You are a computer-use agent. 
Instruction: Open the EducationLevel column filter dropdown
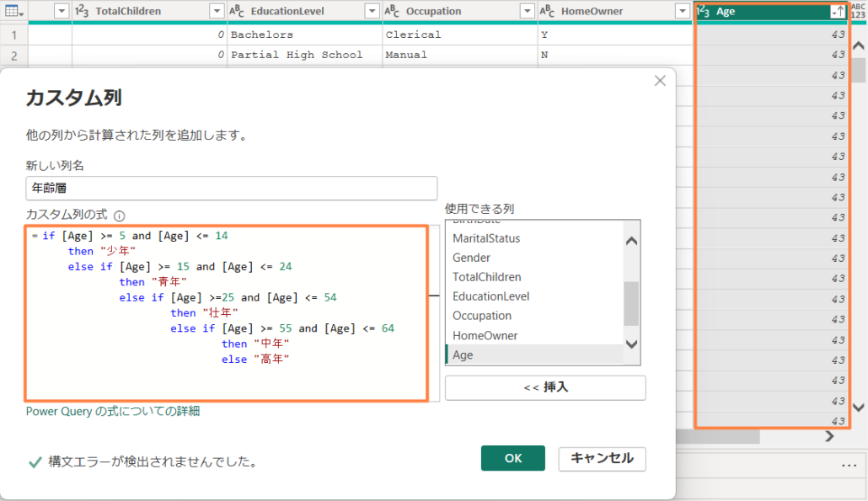[x=372, y=11]
